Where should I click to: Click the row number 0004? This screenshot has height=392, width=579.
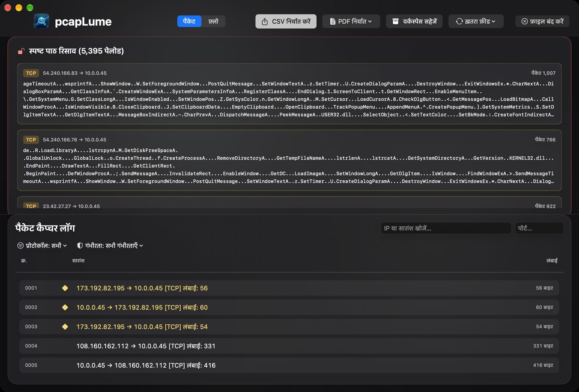click(x=31, y=346)
